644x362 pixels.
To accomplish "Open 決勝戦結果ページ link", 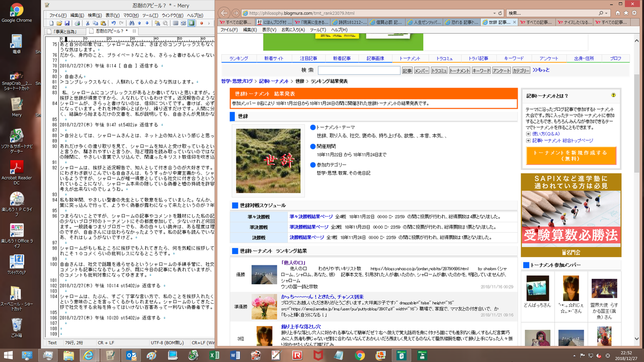I will coord(306,237).
